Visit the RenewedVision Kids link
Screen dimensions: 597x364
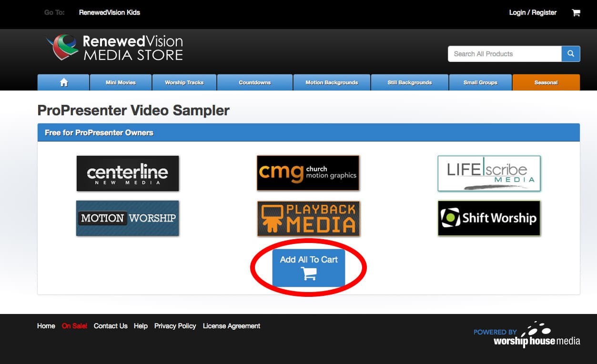click(110, 12)
